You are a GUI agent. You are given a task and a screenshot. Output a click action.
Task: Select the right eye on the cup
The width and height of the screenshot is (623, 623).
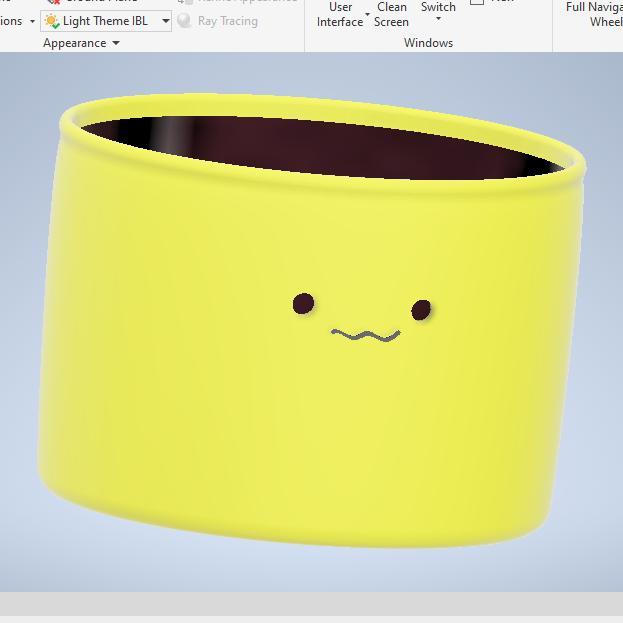pyautogui.click(x=421, y=310)
